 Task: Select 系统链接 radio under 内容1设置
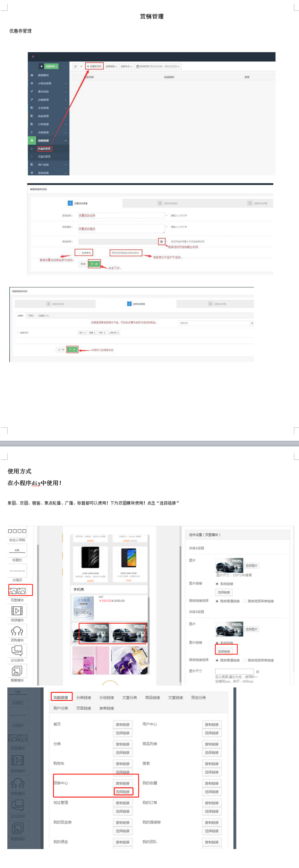point(217,584)
